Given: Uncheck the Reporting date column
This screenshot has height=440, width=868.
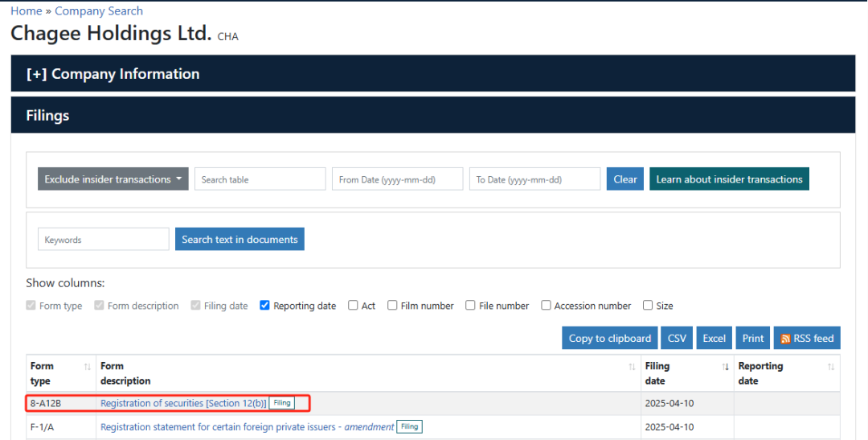Looking at the screenshot, I should [264, 306].
